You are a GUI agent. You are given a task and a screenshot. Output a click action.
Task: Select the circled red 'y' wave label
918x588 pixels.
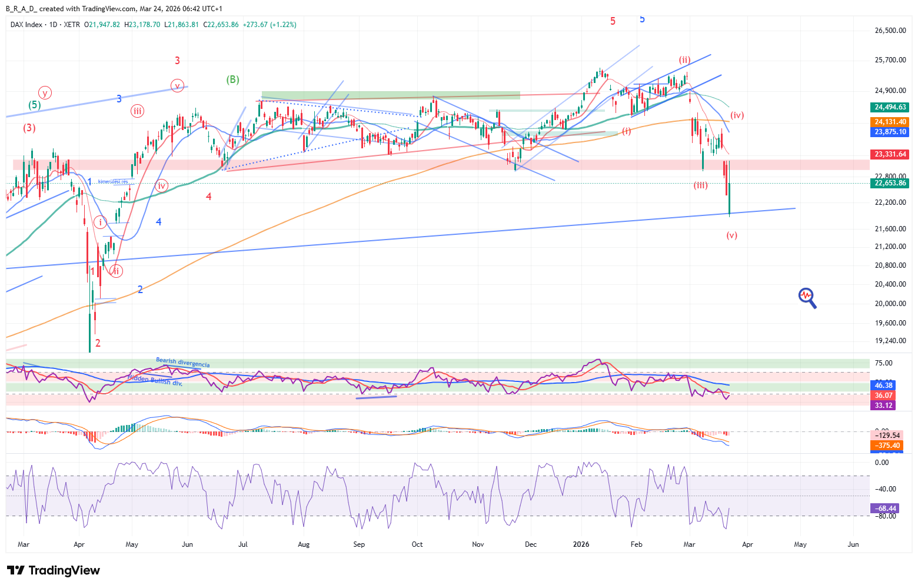(x=45, y=92)
